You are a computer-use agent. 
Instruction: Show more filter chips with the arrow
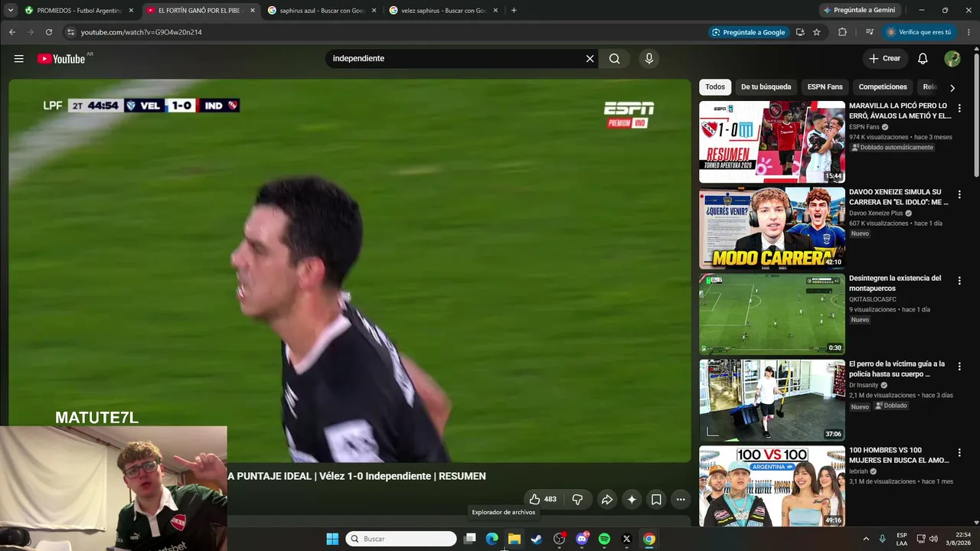click(x=952, y=87)
